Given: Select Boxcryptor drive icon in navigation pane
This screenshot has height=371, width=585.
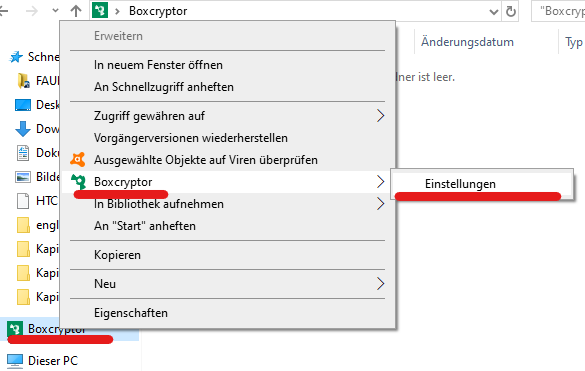Looking at the screenshot, I should point(15,329).
